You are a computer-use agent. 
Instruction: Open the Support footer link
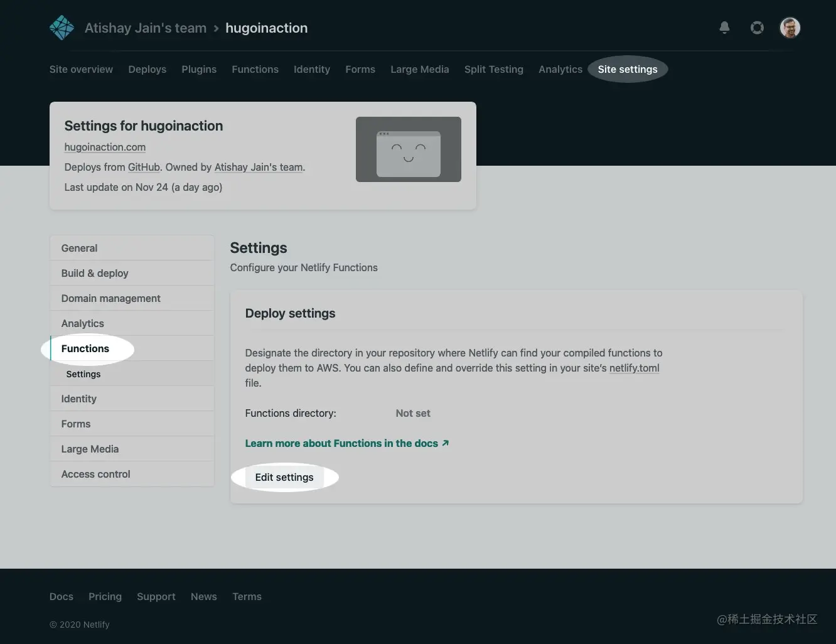pyautogui.click(x=156, y=596)
